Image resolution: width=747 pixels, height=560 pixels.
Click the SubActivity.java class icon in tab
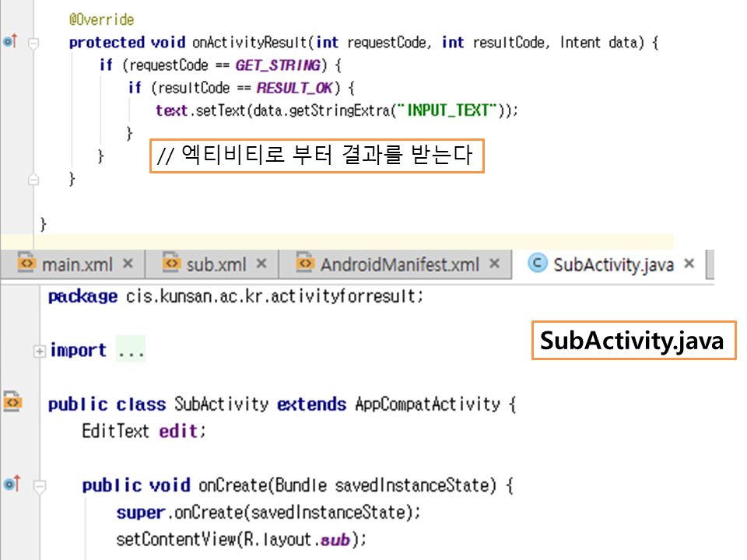537,264
